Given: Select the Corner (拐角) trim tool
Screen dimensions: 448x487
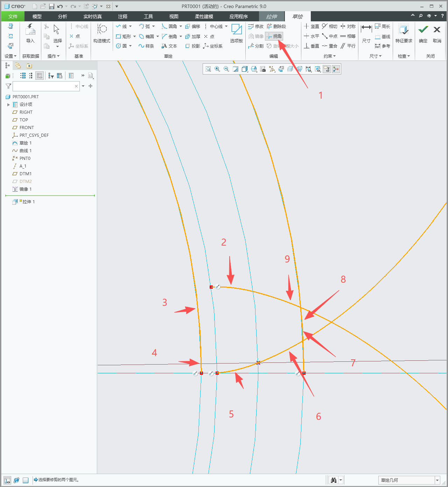Looking at the screenshot, I should pos(274,36).
